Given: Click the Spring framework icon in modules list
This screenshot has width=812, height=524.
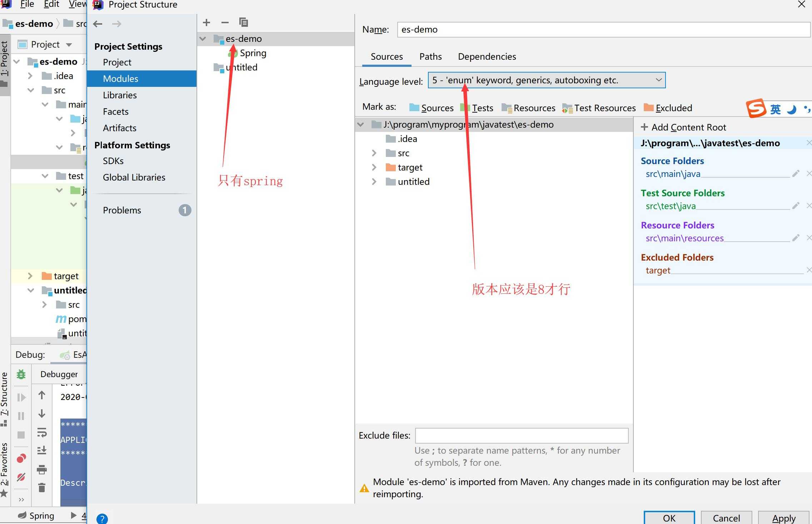Looking at the screenshot, I should tap(233, 52).
